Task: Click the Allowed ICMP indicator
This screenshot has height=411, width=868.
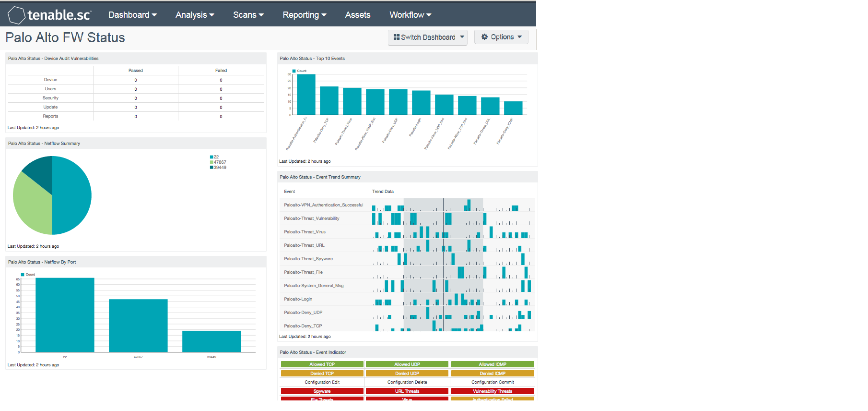Action: pos(493,364)
